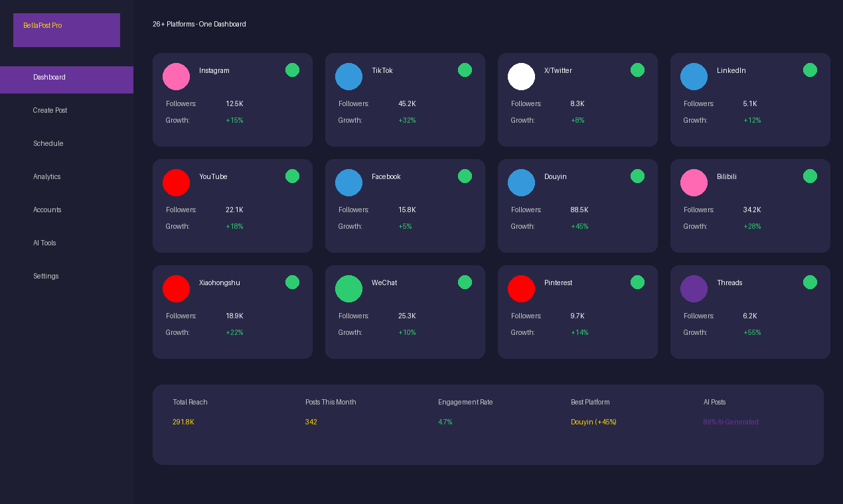Click the Xiaohongshu platform name

(x=220, y=283)
